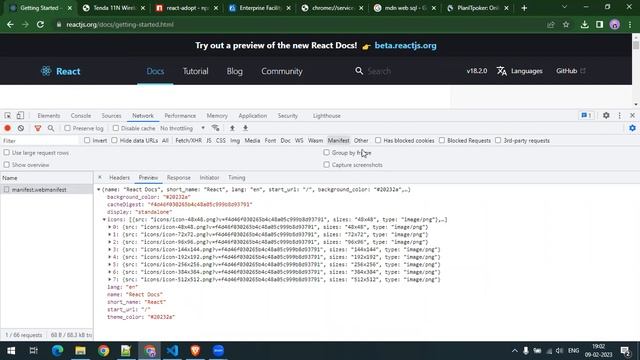Check 3rd-party requests checkbox
This screenshot has height=360, width=640.
(x=498, y=140)
